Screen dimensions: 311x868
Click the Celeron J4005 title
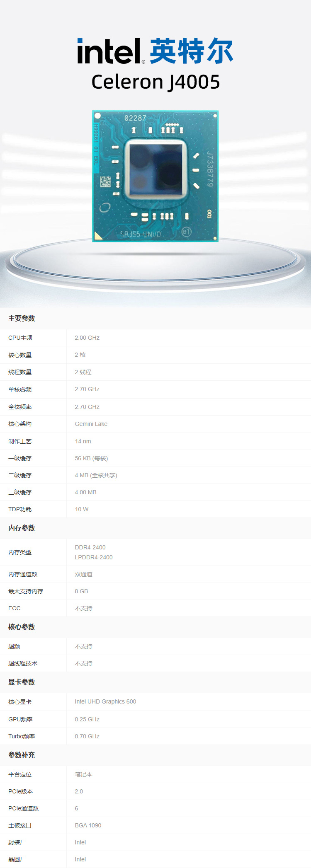(155, 82)
